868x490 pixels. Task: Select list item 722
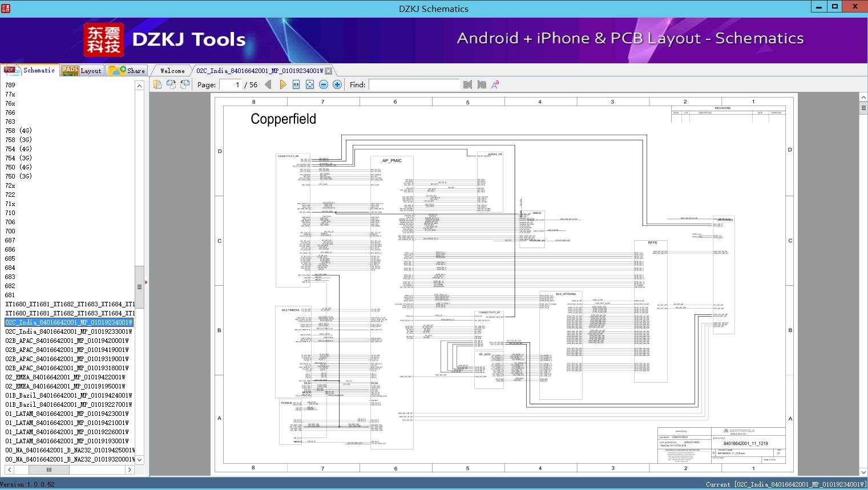point(10,195)
